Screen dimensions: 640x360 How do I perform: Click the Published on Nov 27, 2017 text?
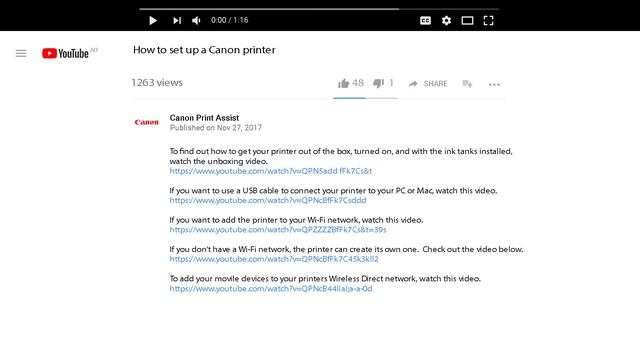216,128
